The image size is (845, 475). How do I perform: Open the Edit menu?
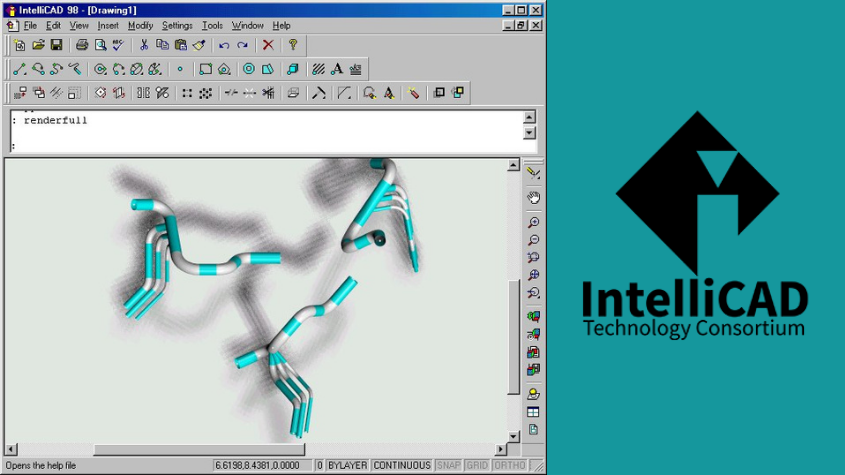(x=53, y=25)
